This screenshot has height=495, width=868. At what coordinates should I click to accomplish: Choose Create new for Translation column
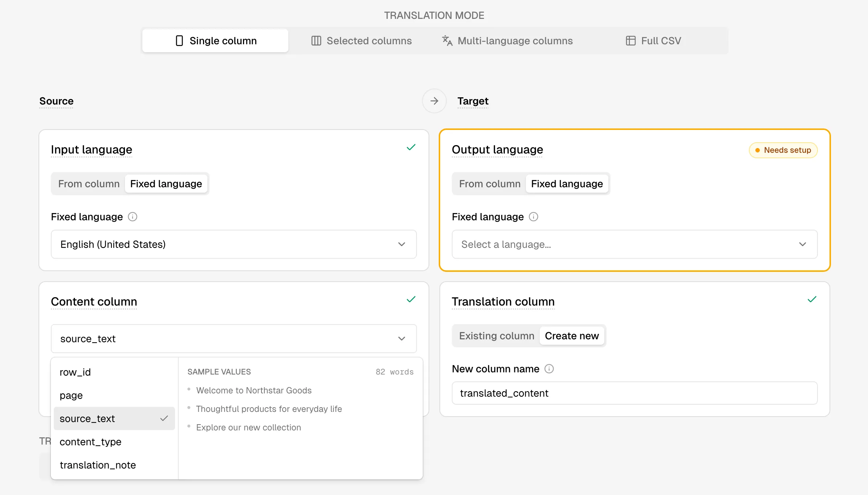tap(572, 336)
